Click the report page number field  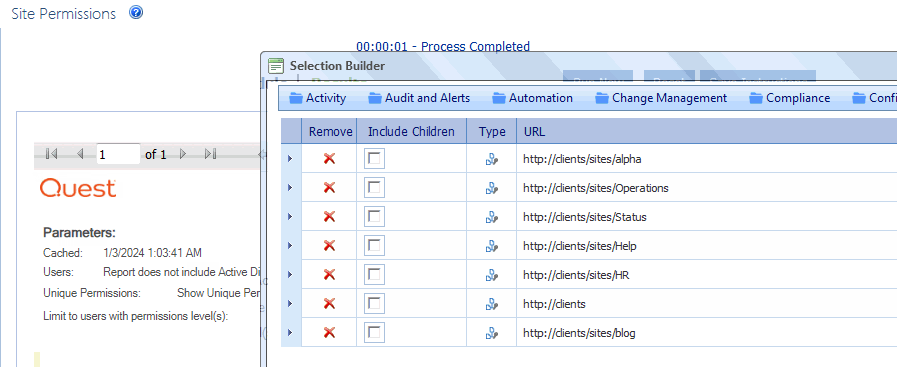[x=118, y=154]
